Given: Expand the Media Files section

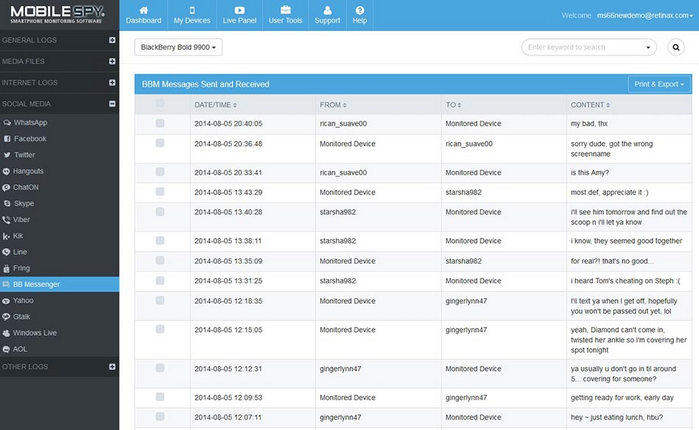Looking at the screenshot, I should pos(112,61).
